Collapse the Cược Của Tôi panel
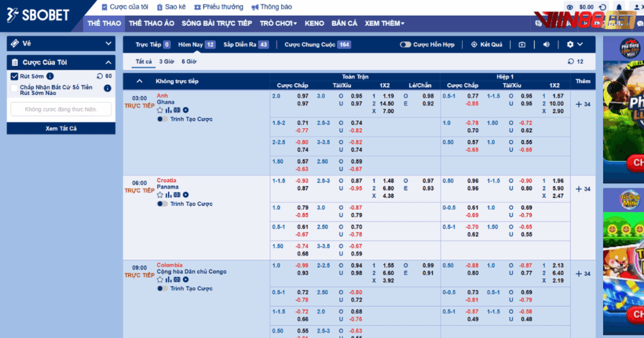Image resolution: width=644 pixels, height=338 pixels. [108, 62]
